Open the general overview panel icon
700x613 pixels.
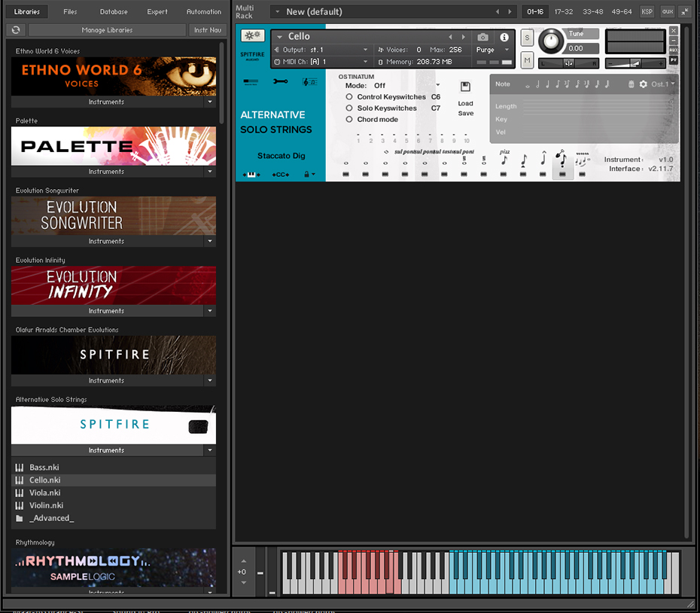(251, 82)
